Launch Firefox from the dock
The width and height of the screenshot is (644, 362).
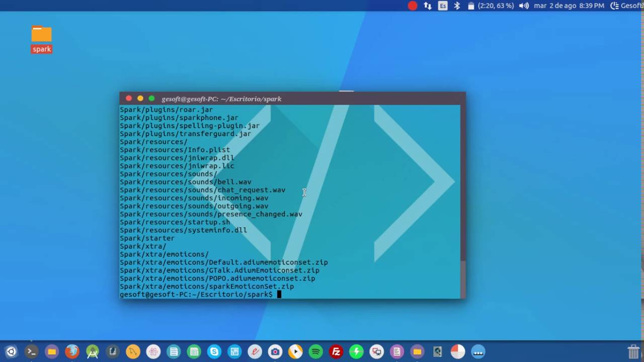click(x=72, y=352)
